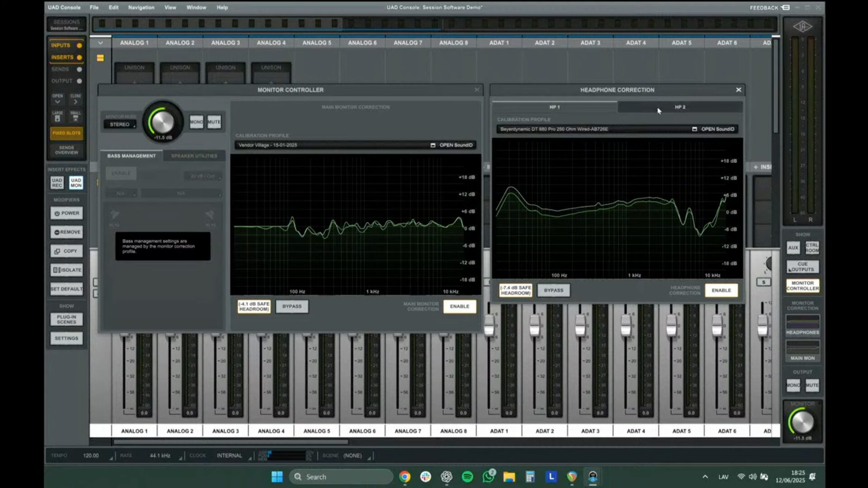
Task: Open ChatGPT icon in the taskbar
Action: click(447, 477)
